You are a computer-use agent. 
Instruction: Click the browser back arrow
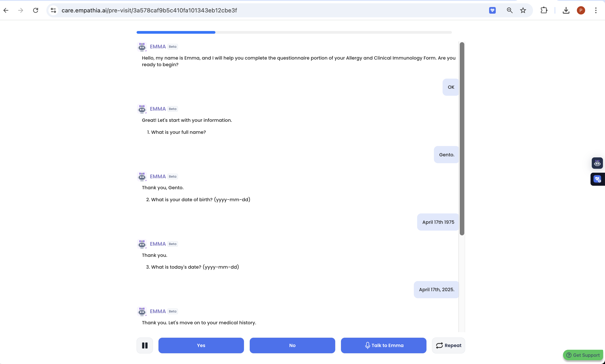(6, 10)
